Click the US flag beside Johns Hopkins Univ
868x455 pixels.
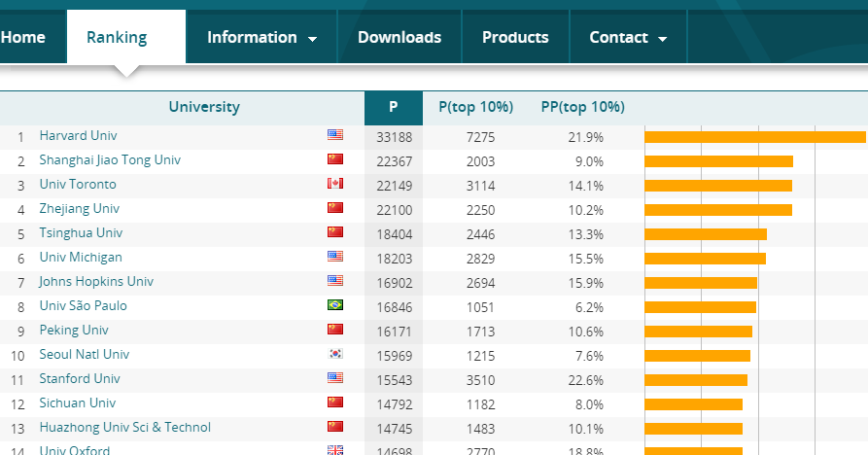[335, 281]
